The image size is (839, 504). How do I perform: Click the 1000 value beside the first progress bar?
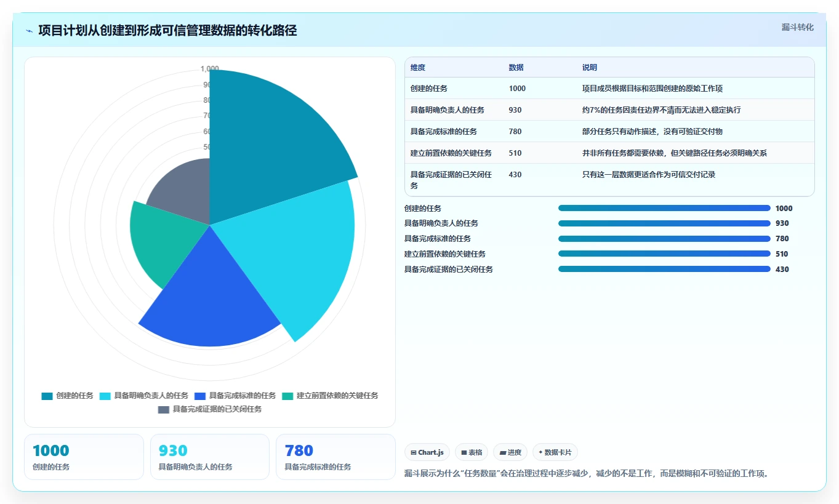784,209
